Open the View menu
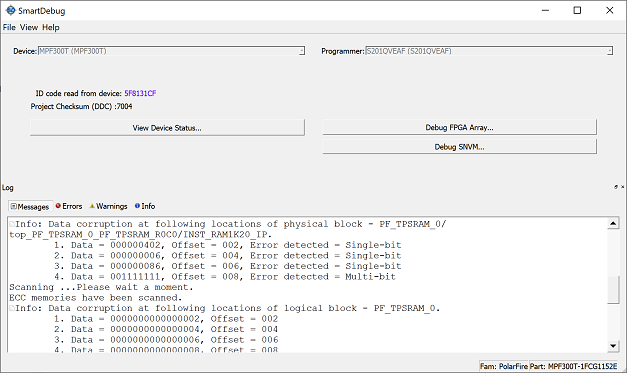This screenshot has height=373, width=627. 29,27
